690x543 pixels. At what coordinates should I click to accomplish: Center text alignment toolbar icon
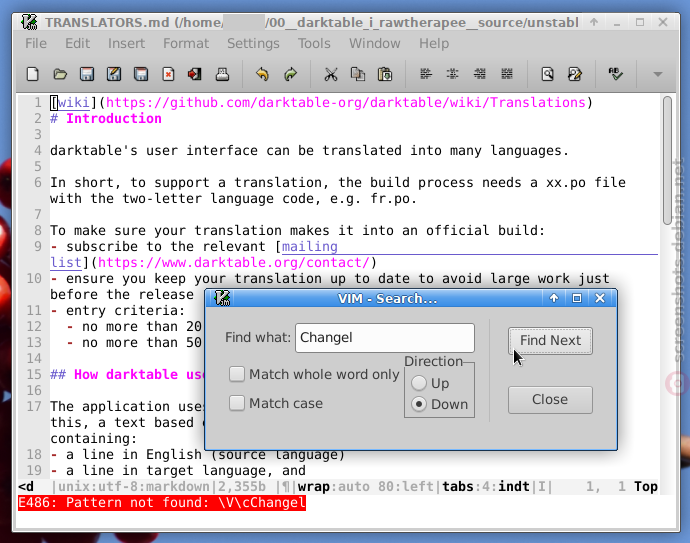click(452, 74)
